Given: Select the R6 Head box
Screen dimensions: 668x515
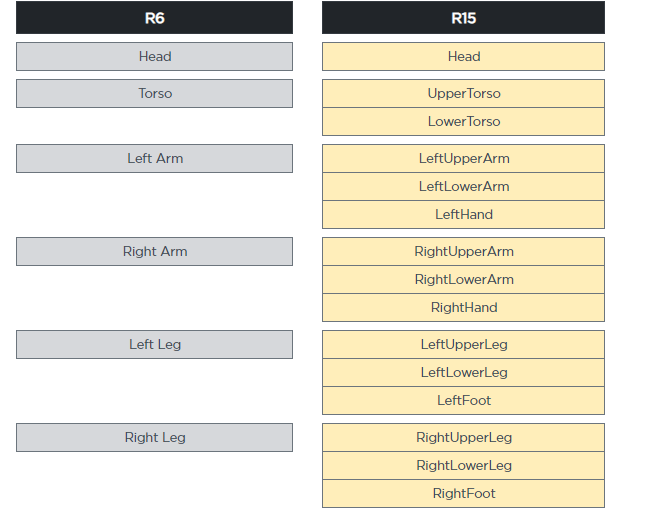Looking at the screenshot, I should tap(154, 56).
